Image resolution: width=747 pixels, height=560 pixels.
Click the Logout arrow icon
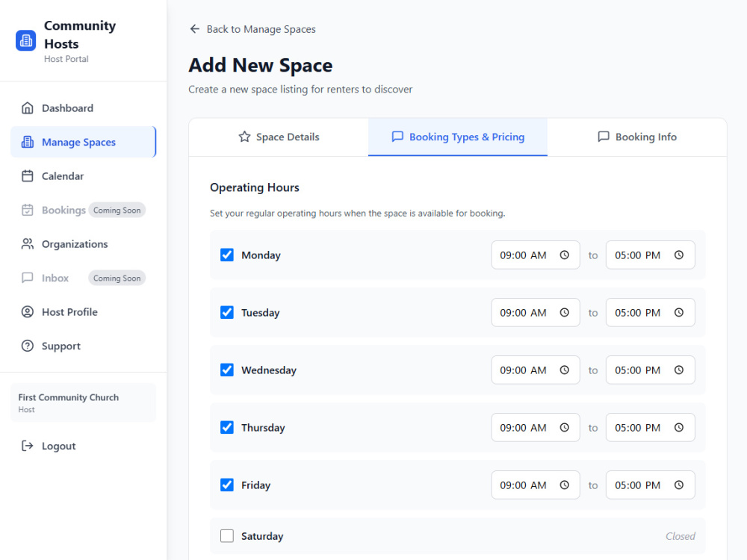28,446
